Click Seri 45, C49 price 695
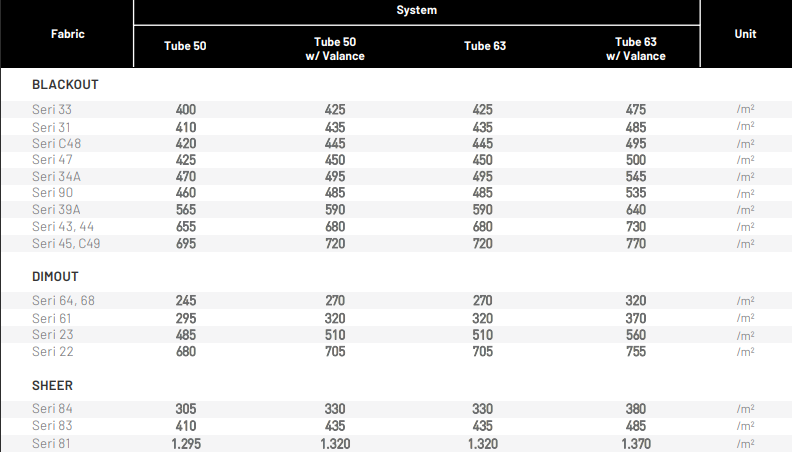 click(186, 243)
